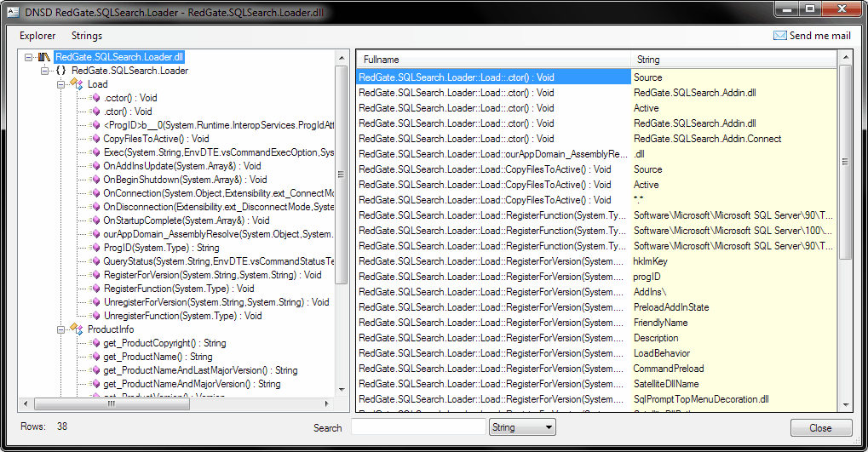Click the method icon for OnConnection

click(95, 193)
